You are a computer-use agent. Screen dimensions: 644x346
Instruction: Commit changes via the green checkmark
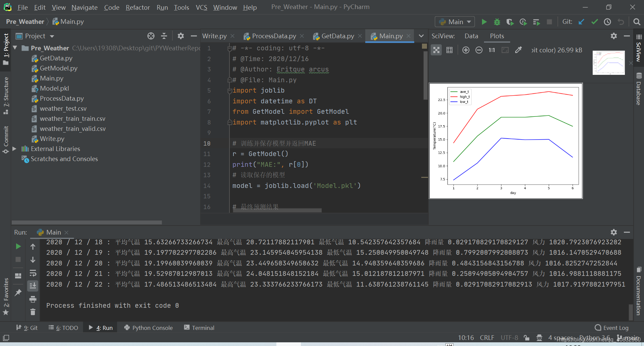[594, 21]
